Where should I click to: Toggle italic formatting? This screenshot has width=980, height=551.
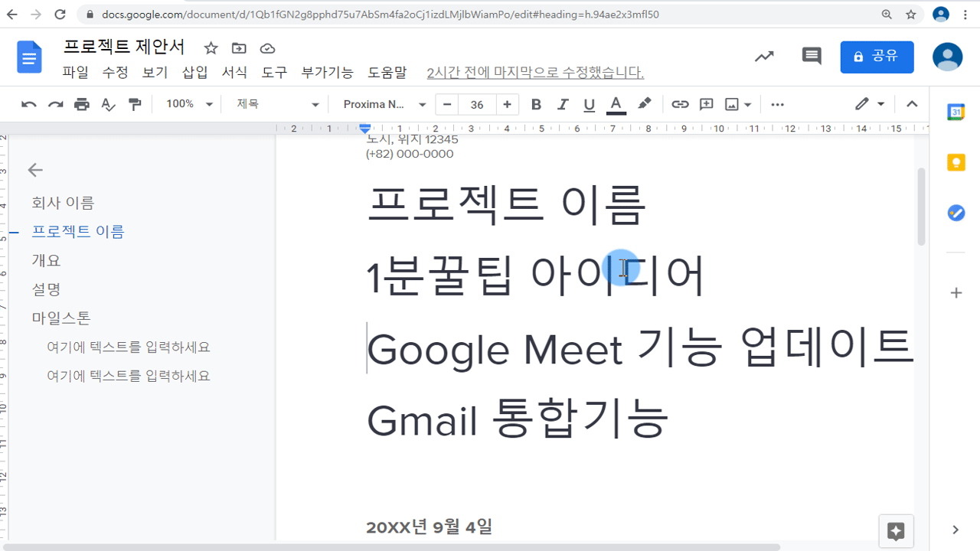coord(563,105)
